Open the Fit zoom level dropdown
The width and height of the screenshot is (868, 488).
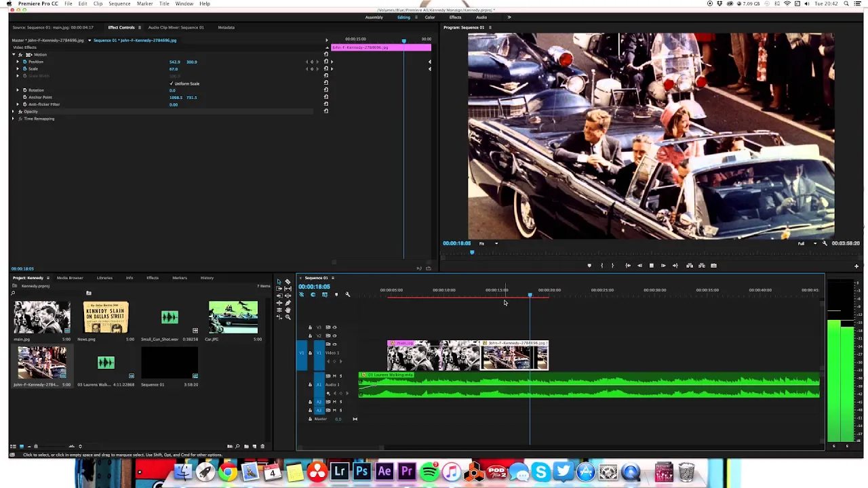[x=488, y=243]
